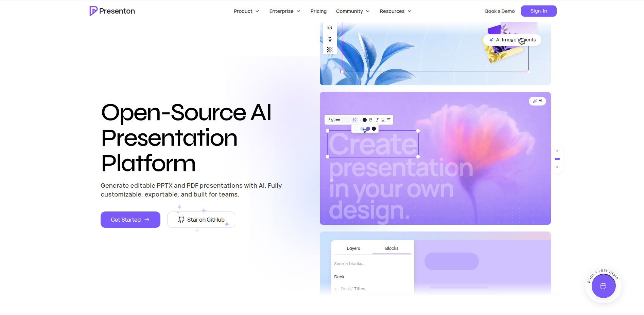Click the Open-Source AI Presentation Platform heading
The width and height of the screenshot is (644, 315).
click(x=187, y=138)
